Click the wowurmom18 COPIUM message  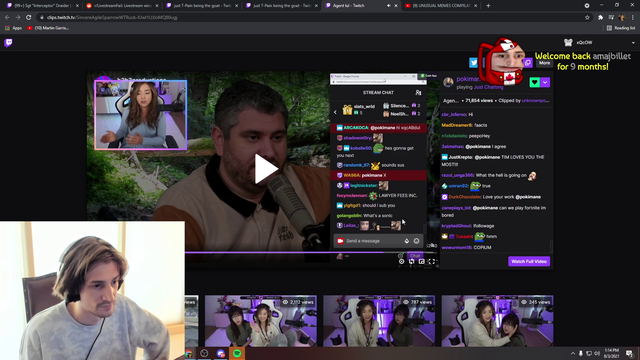(466, 247)
